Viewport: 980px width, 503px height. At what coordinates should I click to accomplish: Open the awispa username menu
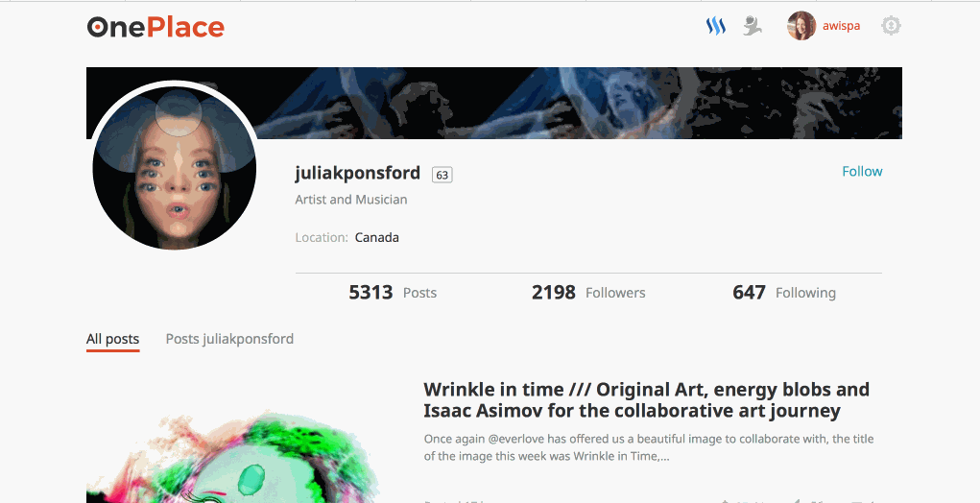pos(841,26)
